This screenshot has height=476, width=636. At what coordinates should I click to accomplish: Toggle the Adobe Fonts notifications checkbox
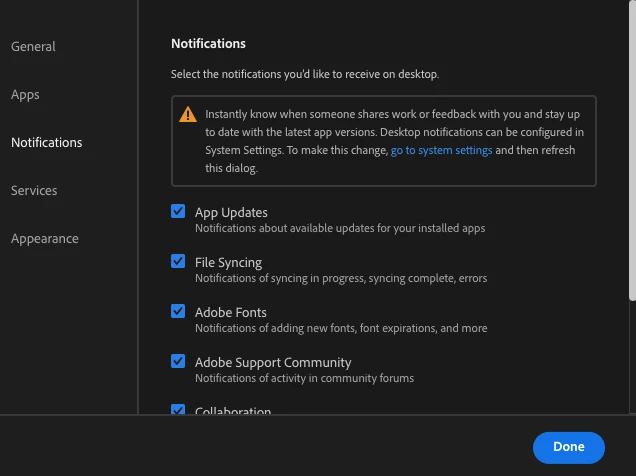(178, 311)
